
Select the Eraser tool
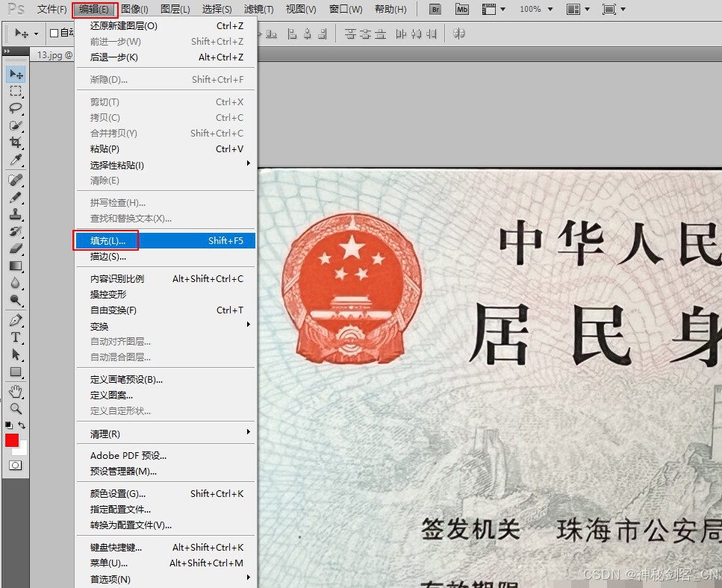pyautogui.click(x=16, y=248)
